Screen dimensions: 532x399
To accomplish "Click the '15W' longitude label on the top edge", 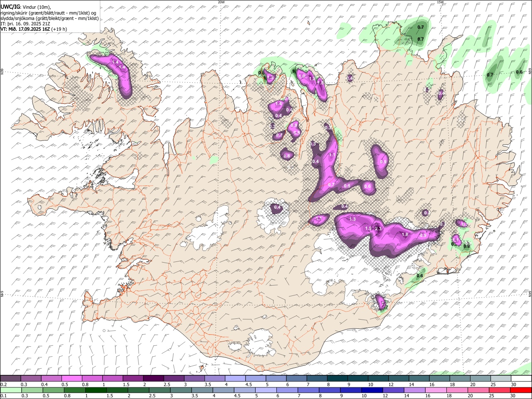I will [x=440, y=2].
